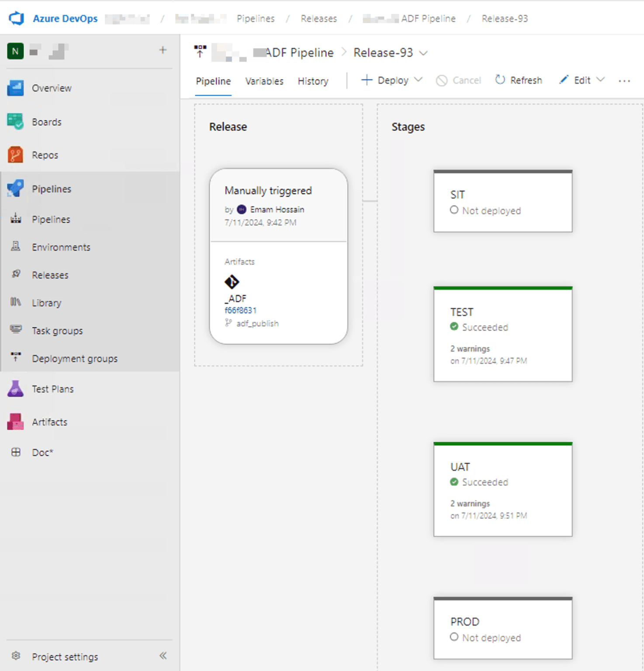Screen dimensions: 644x671
Task: Go to Releases in the sidebar
Action: 50,275
